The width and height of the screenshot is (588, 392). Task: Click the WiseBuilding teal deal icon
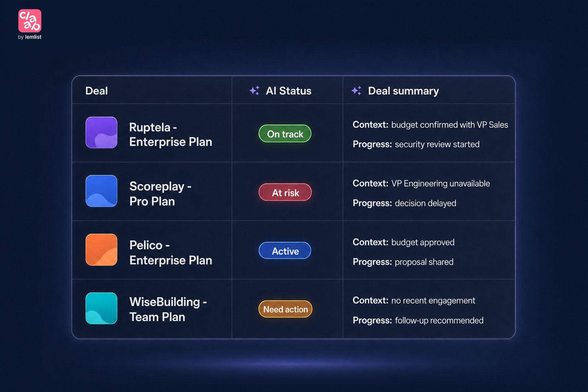pos(101,308)
